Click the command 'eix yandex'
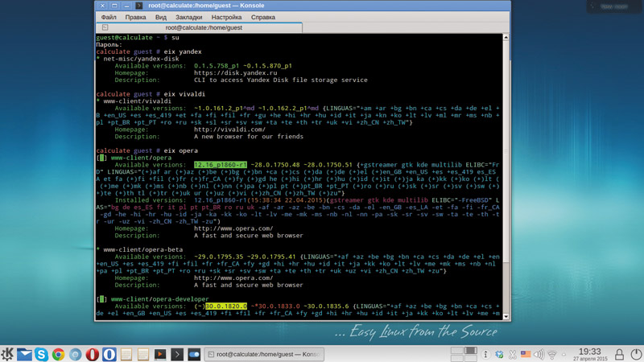The height and width of the screenshot is (362, 644). (x=183, y=51)
